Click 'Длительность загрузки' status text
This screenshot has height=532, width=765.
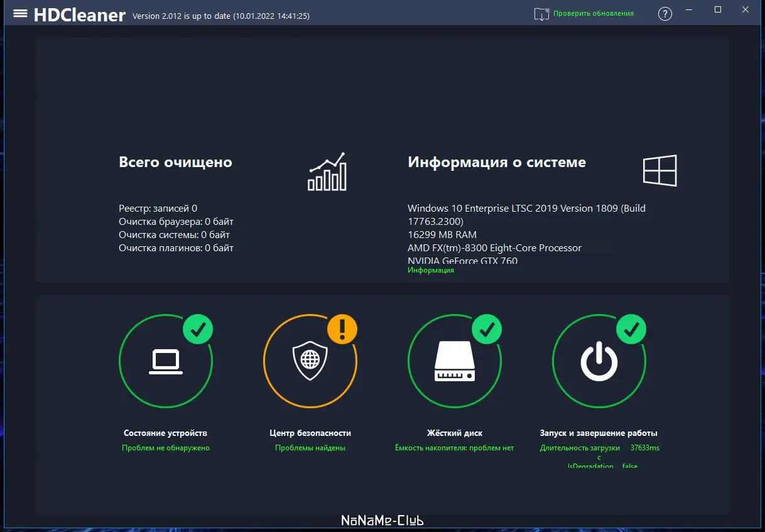580,448
